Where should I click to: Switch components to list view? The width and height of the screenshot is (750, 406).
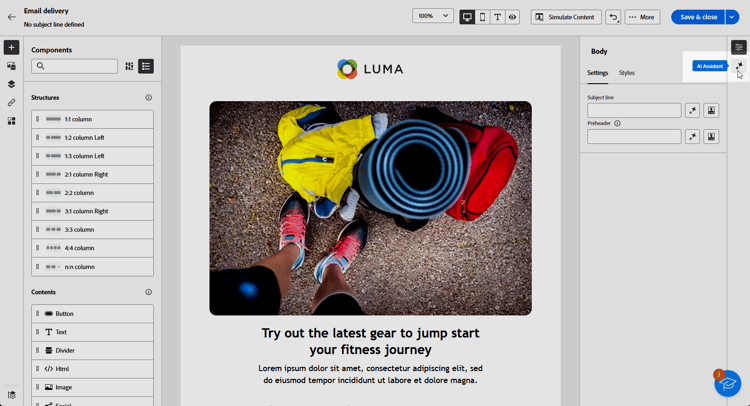tap(146, 66)
